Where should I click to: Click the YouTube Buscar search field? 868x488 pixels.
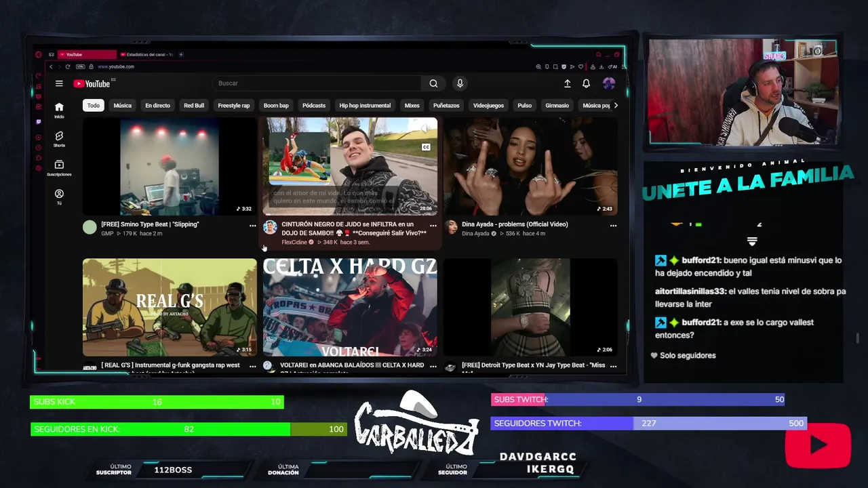click(317, 83)
